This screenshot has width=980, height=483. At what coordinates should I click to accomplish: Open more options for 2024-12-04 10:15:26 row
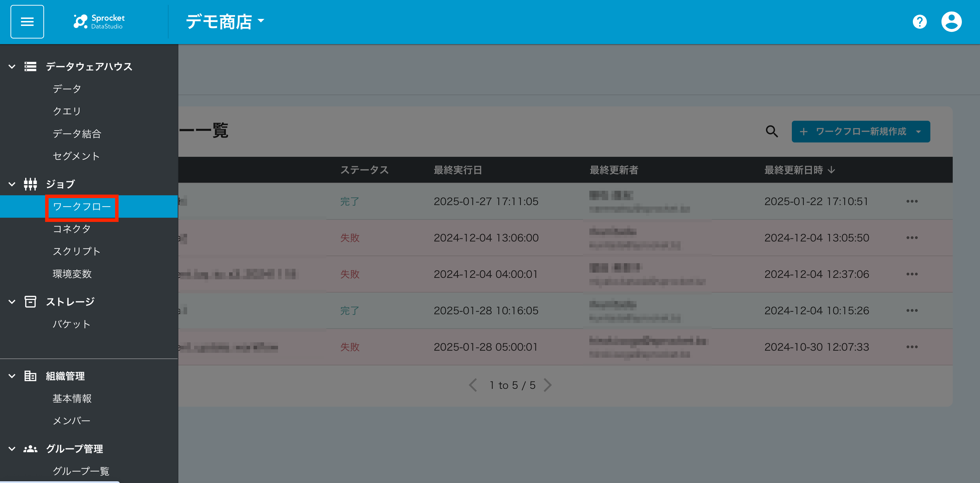[x=911, y=310]
